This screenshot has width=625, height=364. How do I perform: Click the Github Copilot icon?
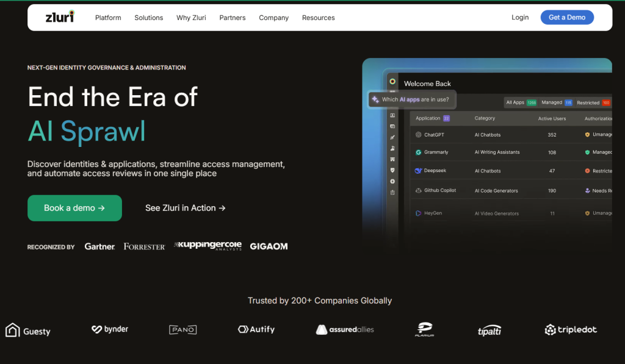click(x=419, y=190)
